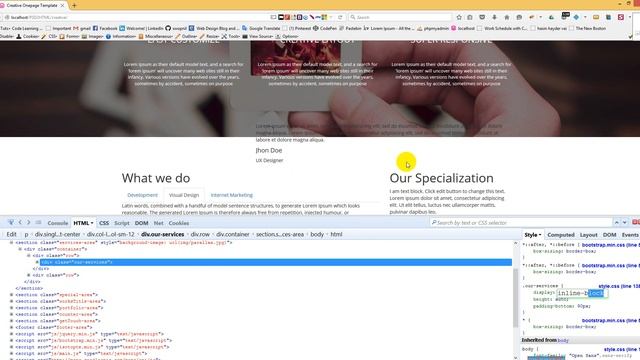Screen dimensions: 640x360
Task: Open the Internet Marketing tab on the webpage
Action: [231, 195]
